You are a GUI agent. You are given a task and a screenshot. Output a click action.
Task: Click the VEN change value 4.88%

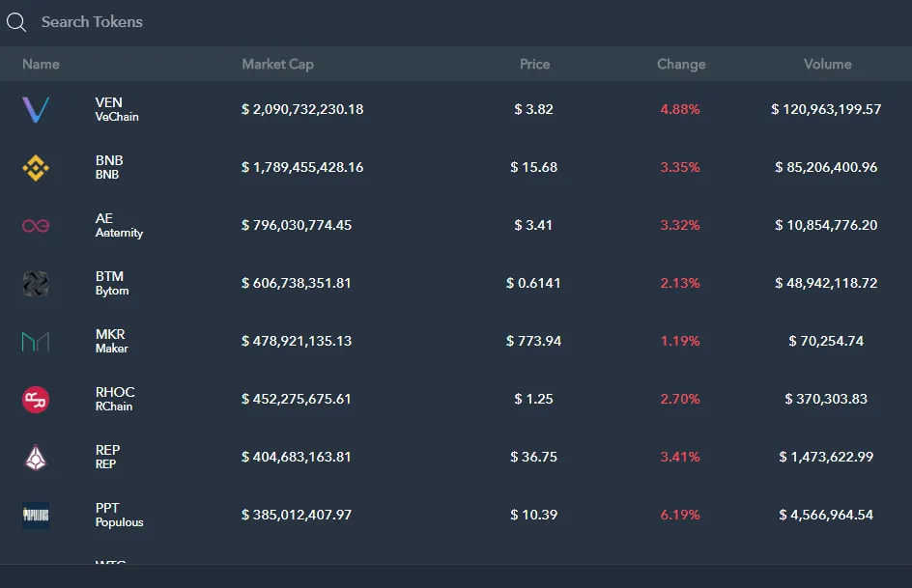click(x=680, y=109)
